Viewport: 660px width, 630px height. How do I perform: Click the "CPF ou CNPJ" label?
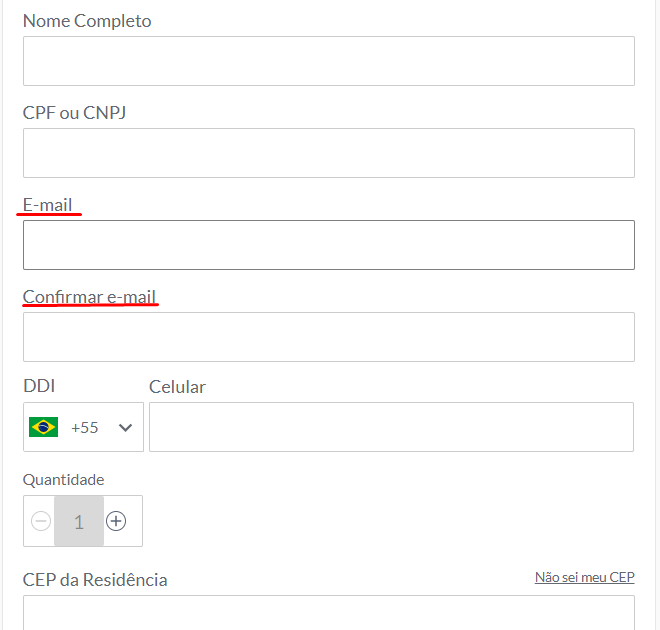pos(74,113)
